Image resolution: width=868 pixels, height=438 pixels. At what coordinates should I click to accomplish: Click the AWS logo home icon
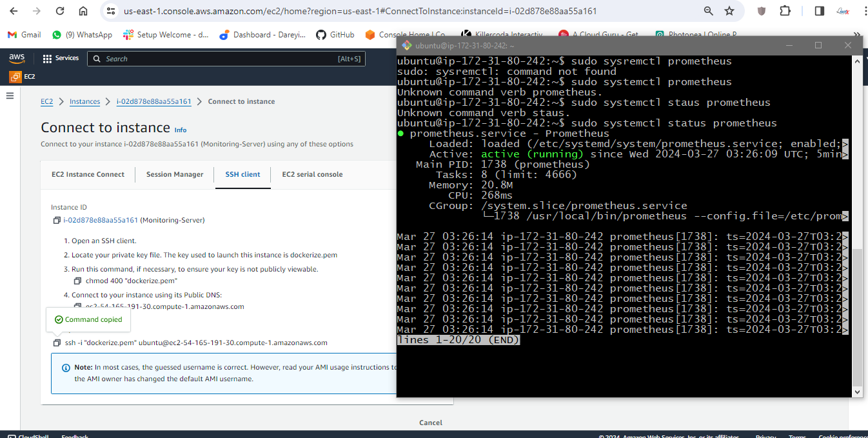point(17,59)
